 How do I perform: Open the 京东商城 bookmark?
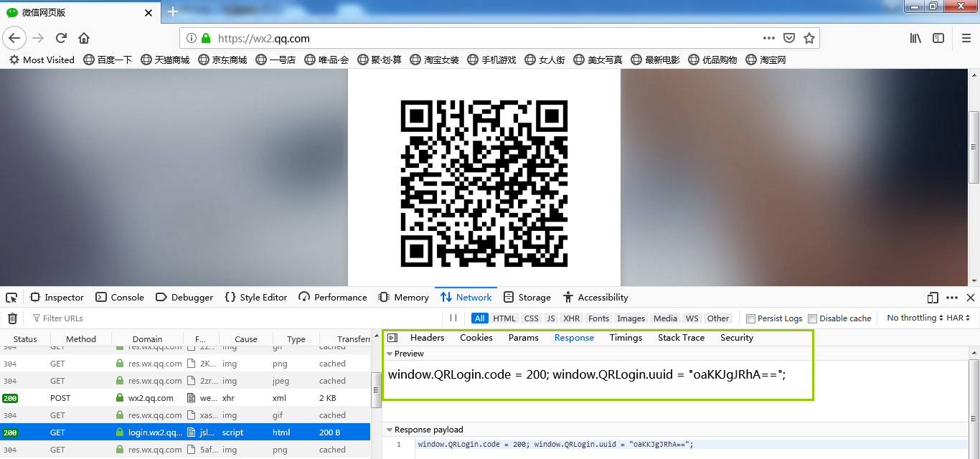(222, 60)
